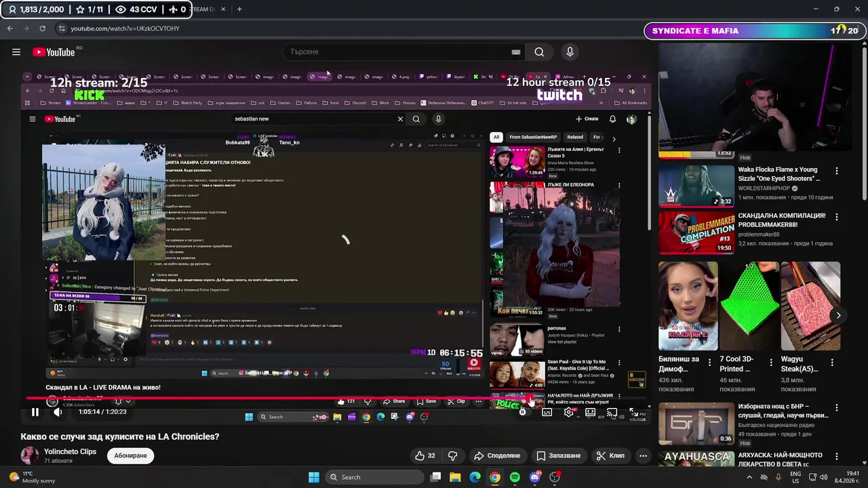Click the magnifier search button on YouTube
The width and height of the screenshot is (868, 488).
pos(539,52)
